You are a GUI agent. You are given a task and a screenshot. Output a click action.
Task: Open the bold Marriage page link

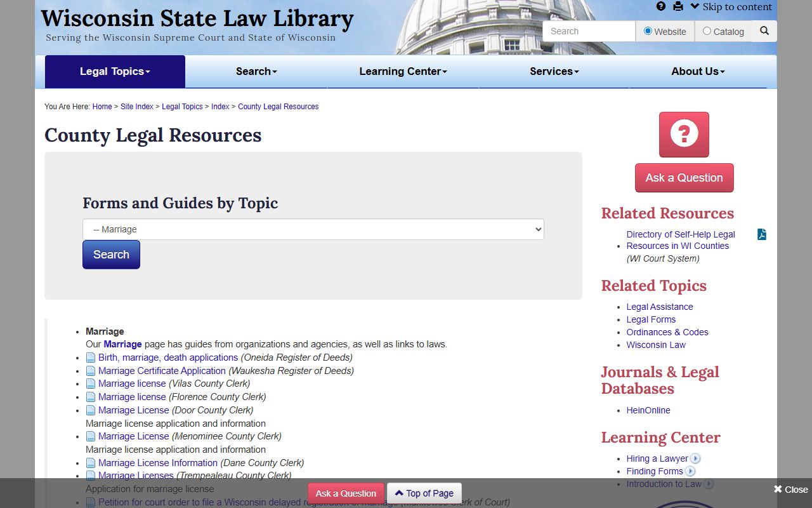(122, 344)
